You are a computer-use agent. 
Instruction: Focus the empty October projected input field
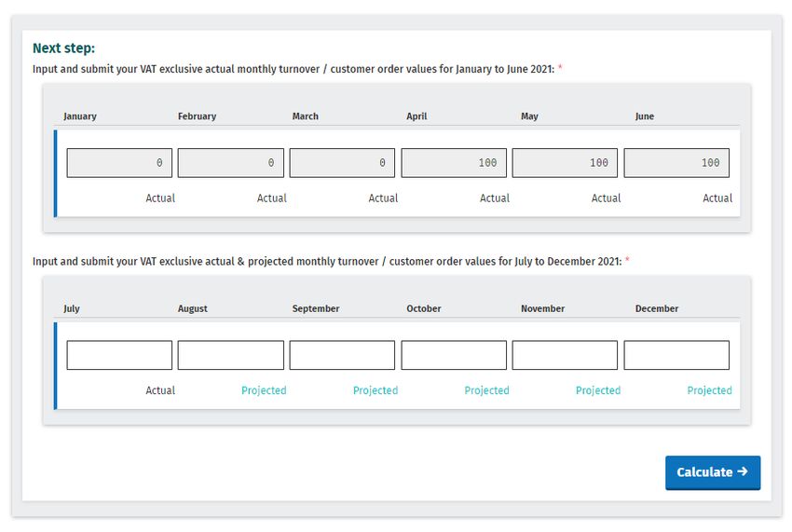point(454,355)
